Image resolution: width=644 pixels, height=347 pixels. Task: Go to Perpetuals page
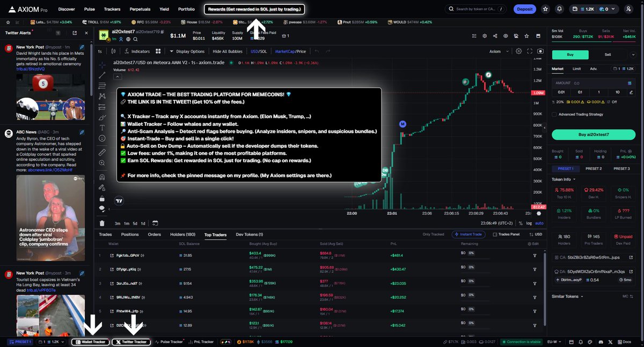point(140,9)
